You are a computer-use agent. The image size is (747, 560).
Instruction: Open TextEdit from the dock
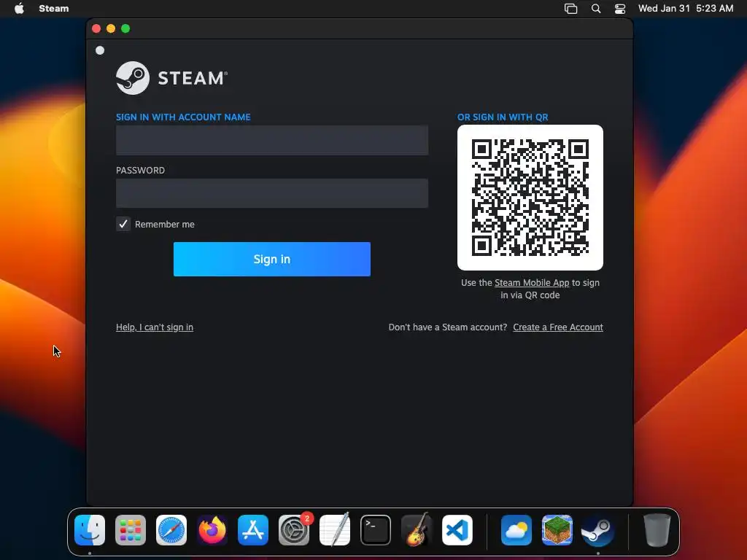335,530
